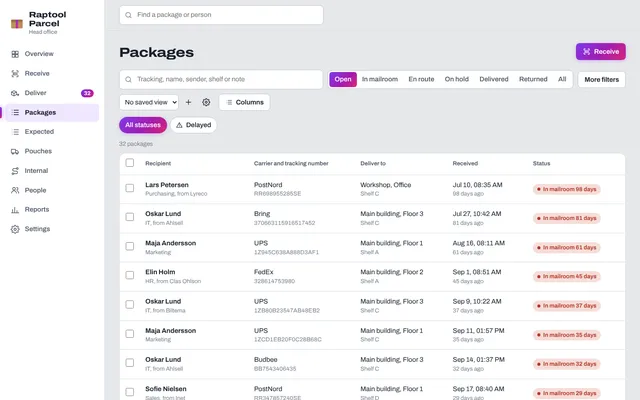Focus the Tracking, name, sender search field
Image resolution: width=640 pixels, height=400 pixels.
tap(221, 80)
